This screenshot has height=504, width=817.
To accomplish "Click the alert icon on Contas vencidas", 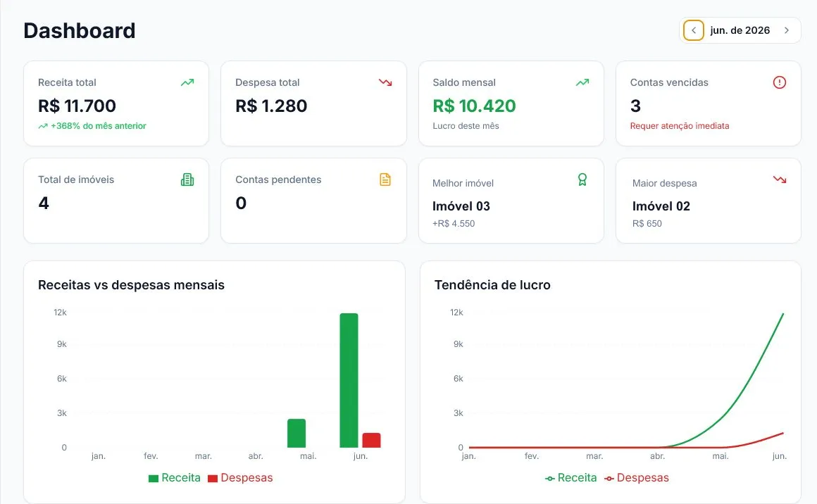I will point(780,82).
